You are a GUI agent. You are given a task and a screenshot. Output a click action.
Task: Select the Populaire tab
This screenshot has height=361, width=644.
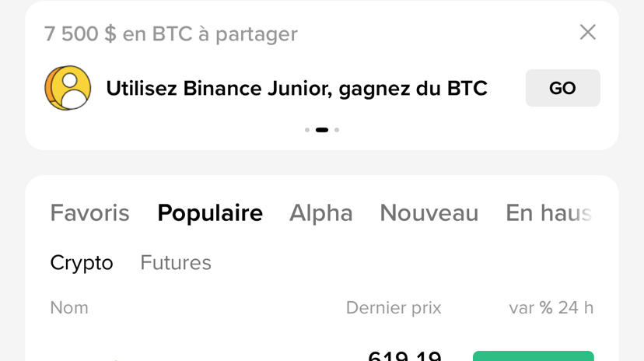point(210,213)
